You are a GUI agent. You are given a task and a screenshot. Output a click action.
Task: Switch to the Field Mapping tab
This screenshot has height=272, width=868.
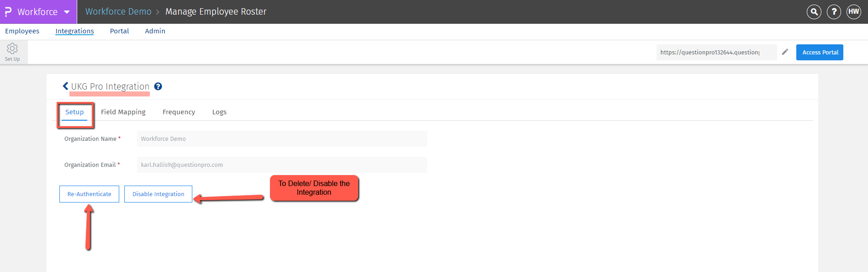click(123, 112)
